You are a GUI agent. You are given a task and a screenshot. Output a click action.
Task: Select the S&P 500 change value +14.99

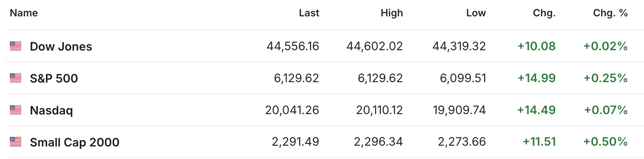(537, 78)
